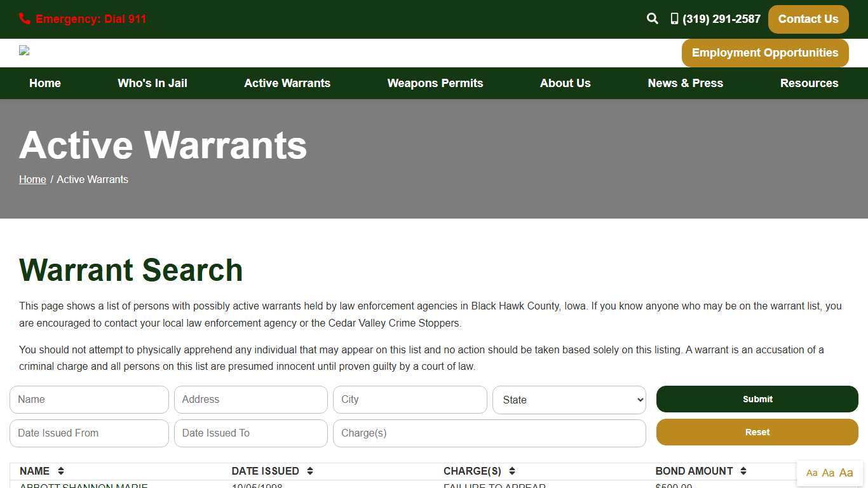Sort the NAME column
868x488 pixels.
(x=61, y=471)
